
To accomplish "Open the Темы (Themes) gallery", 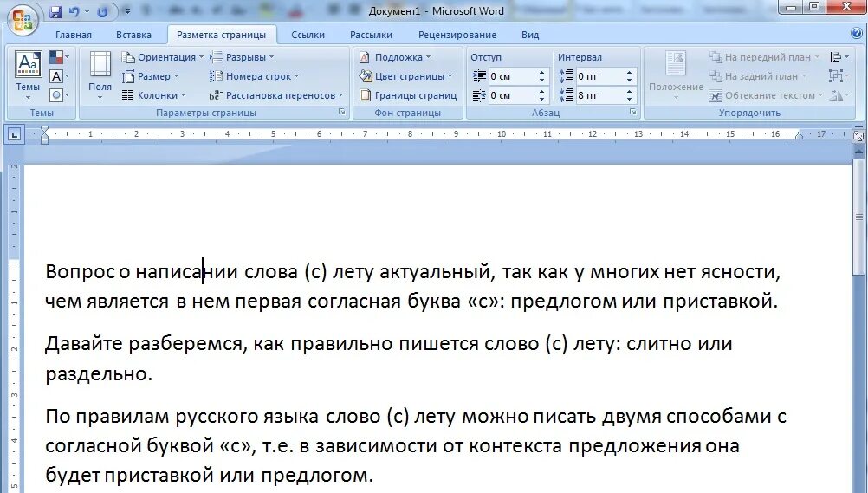I will pyautogui.click(x=28, y=76).
